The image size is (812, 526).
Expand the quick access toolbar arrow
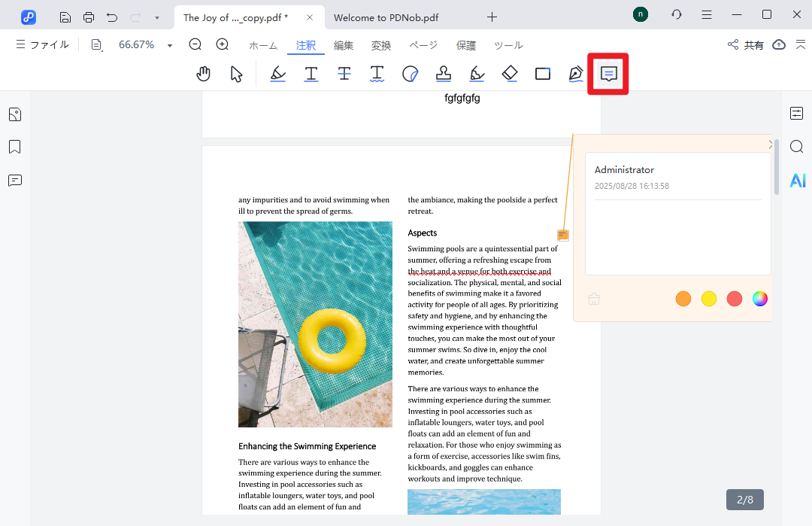(x=156, y=17)
